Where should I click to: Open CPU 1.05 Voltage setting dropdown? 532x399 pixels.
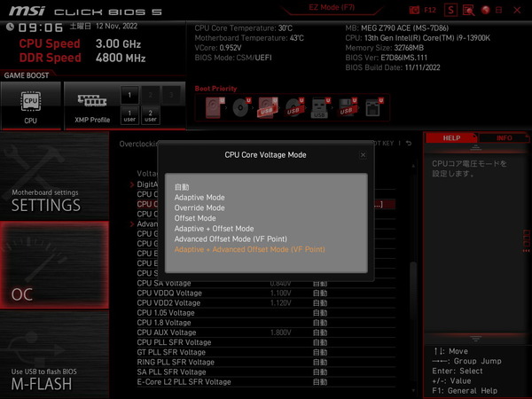click(320, 313)
